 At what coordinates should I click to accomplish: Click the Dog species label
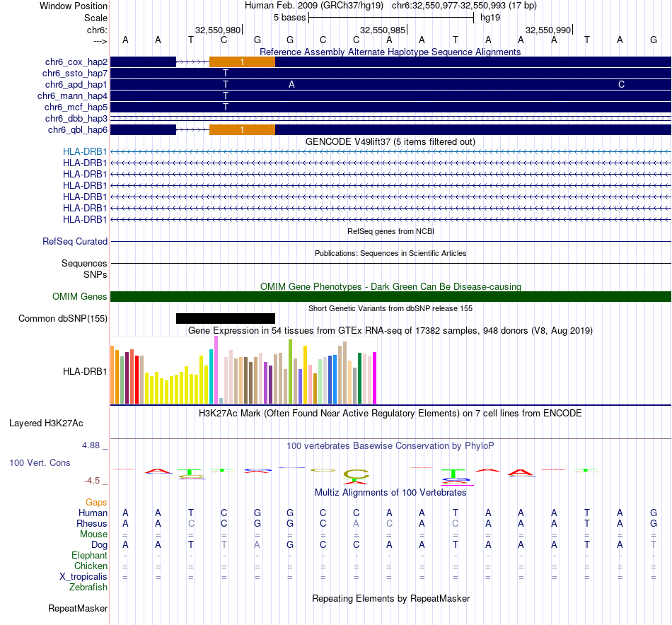pos(100,545)
